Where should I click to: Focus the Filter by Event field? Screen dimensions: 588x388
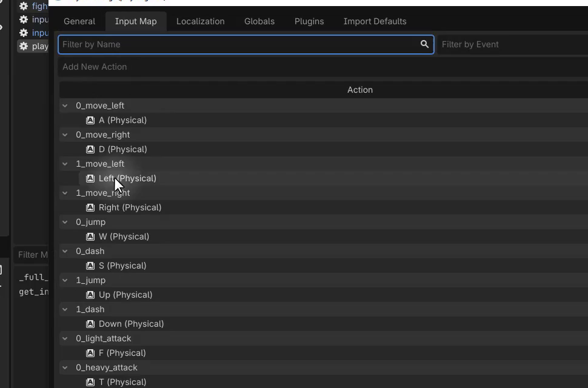tap(513, 44)
